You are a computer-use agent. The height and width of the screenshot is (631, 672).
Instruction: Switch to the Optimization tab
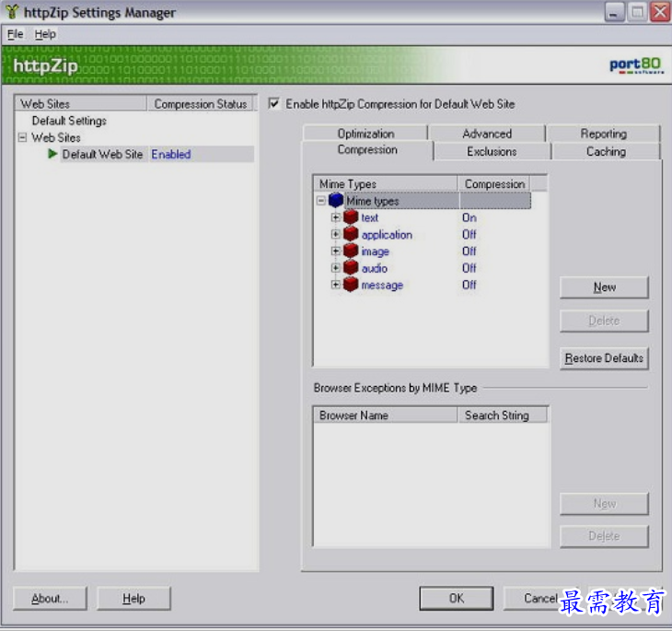click(x=365, y=134)
